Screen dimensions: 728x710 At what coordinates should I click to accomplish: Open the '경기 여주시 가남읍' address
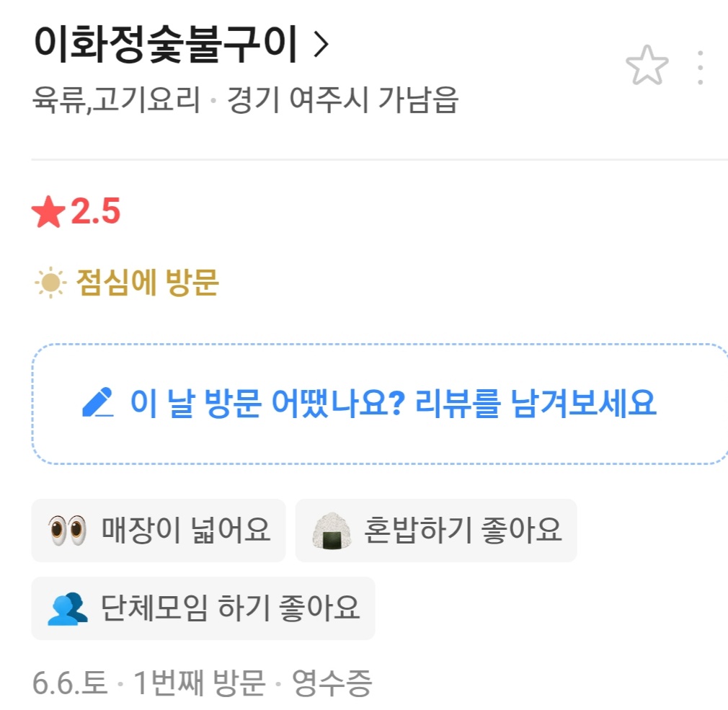pyautogui.click(x=342, y=100)
